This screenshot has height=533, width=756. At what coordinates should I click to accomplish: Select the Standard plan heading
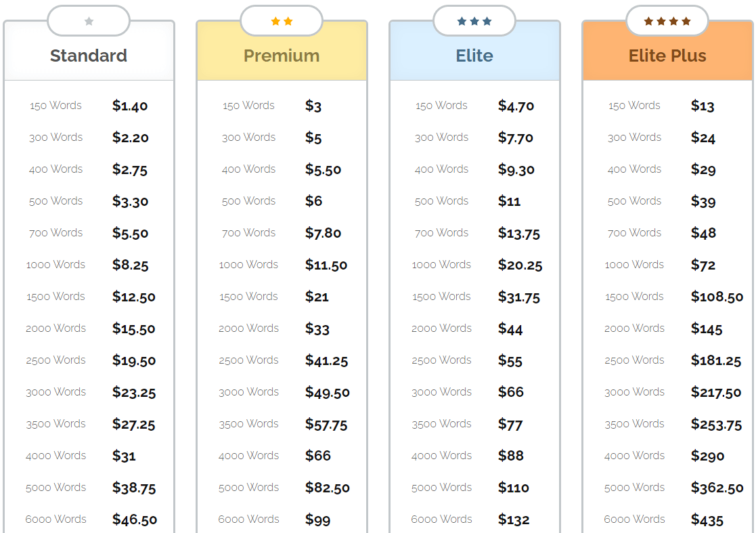(x=89, y=56)
